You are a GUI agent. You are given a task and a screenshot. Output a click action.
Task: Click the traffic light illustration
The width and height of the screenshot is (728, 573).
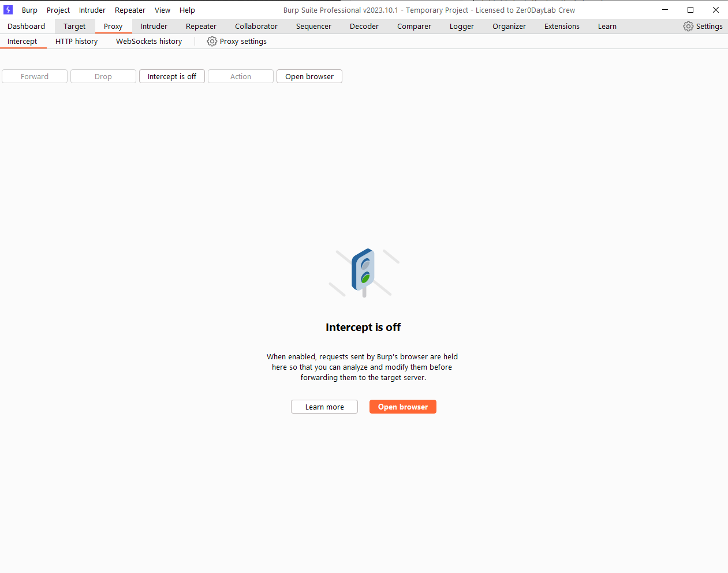point(364,273)
